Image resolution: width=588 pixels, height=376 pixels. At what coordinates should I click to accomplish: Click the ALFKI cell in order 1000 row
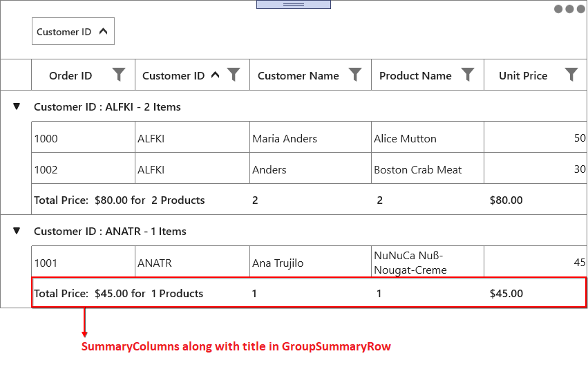point(192,137)
